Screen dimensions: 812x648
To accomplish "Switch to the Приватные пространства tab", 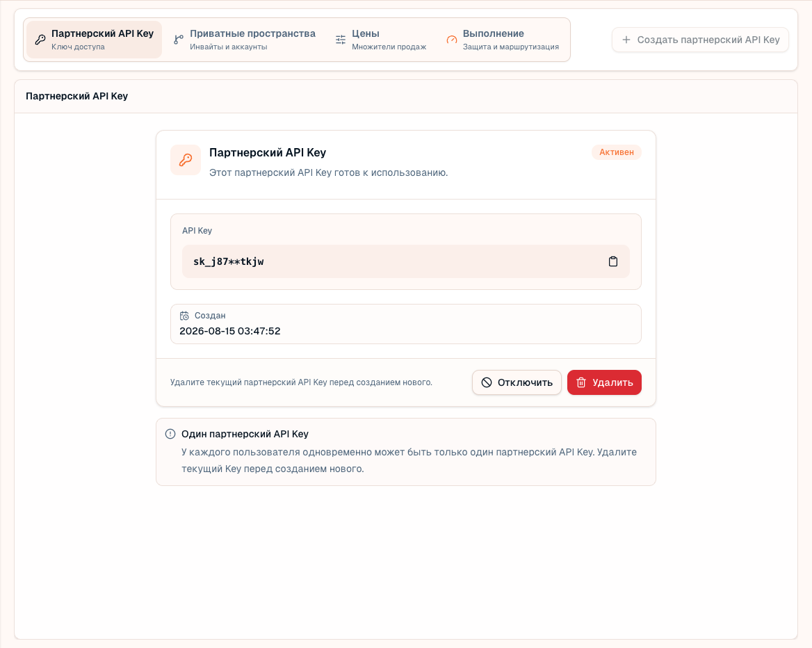I will click(245, 40).
